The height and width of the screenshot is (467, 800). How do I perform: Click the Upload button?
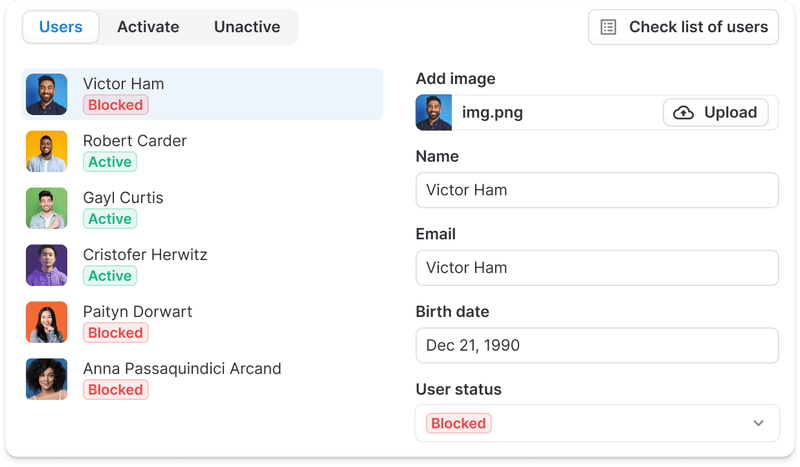[x=716, y=112]
